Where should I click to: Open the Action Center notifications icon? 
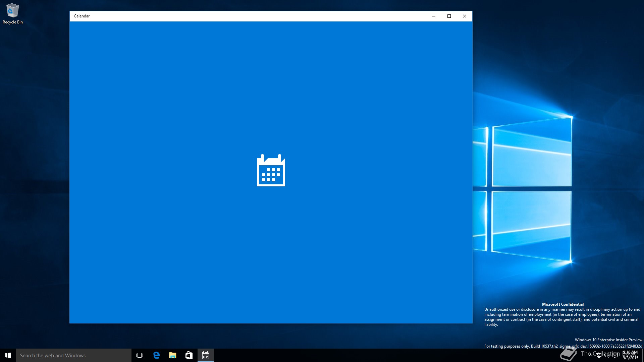[615, 355]
